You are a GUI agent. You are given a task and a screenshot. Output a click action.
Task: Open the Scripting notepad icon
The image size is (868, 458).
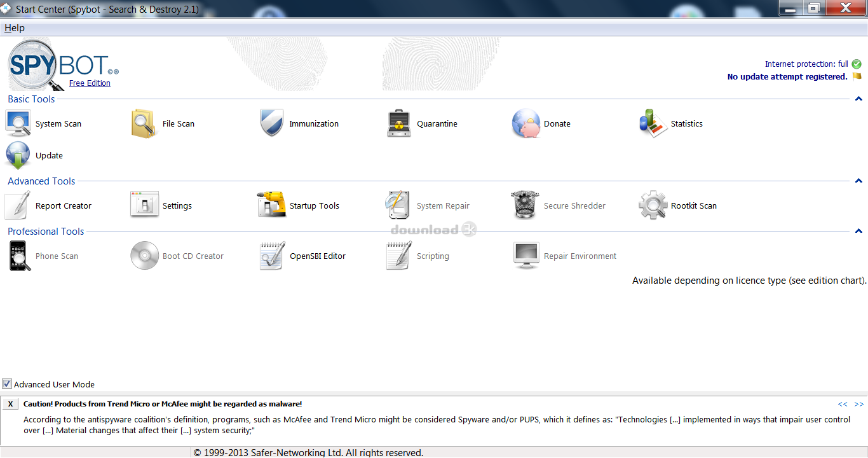399,256
